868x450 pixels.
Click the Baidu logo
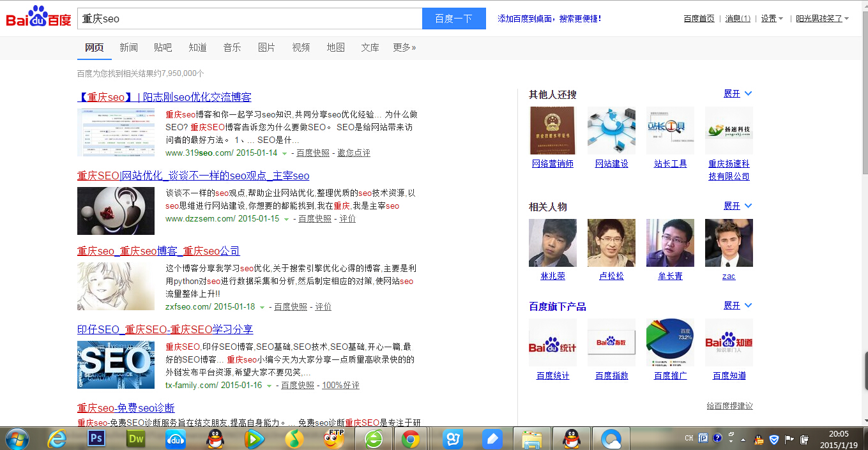click(x=38, y=18)
